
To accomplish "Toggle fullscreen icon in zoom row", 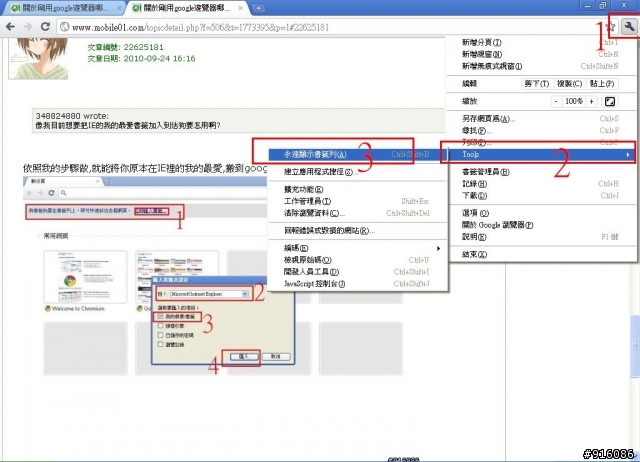I will coord(610,101).
